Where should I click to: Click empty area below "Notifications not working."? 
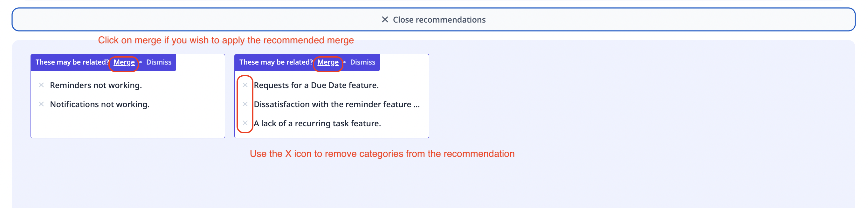click(127, 125)
